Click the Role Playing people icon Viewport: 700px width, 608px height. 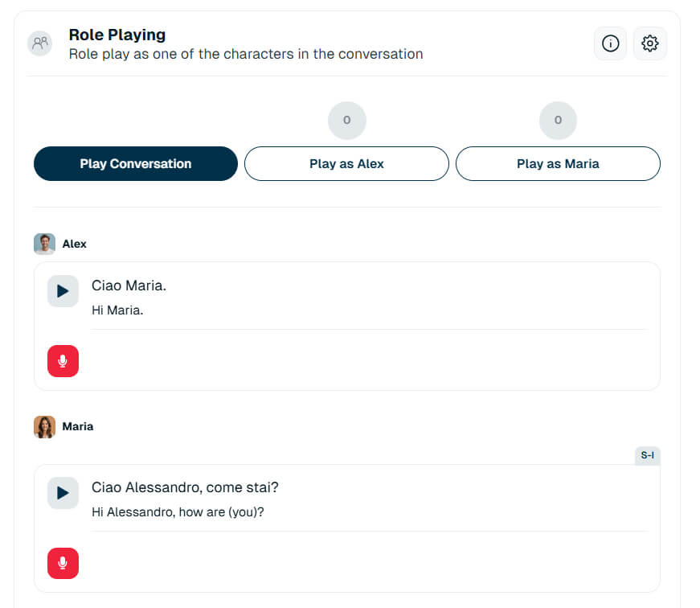[x=40, y=43]
